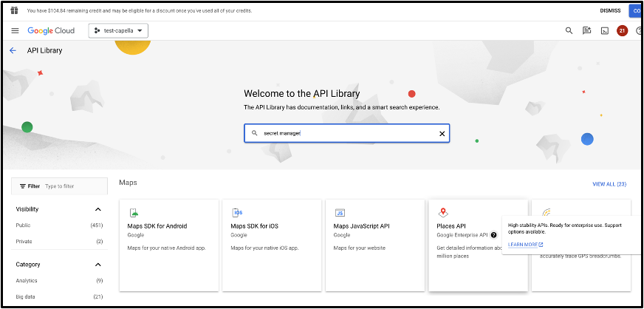Click the Google Cloud logo

[x=51, y=31]
